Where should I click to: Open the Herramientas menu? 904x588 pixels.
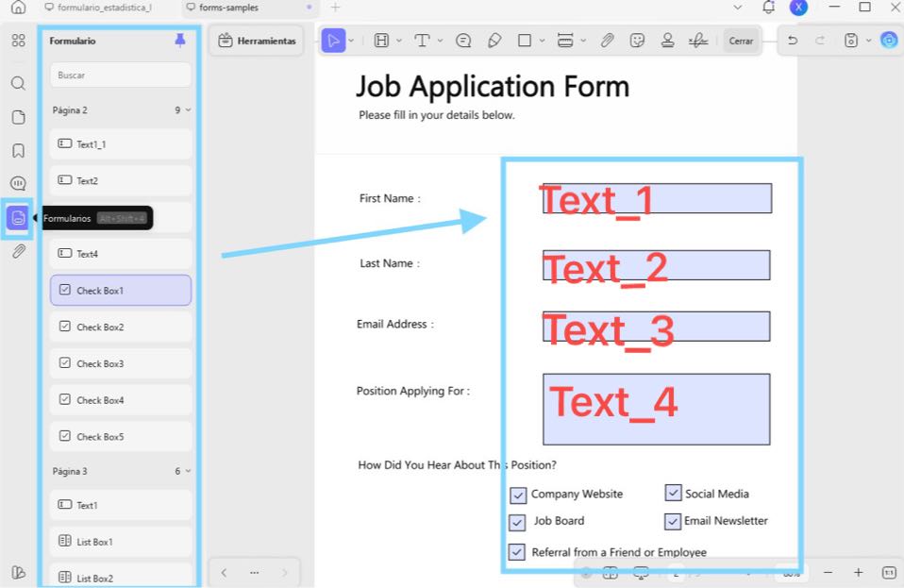[257, 41]
